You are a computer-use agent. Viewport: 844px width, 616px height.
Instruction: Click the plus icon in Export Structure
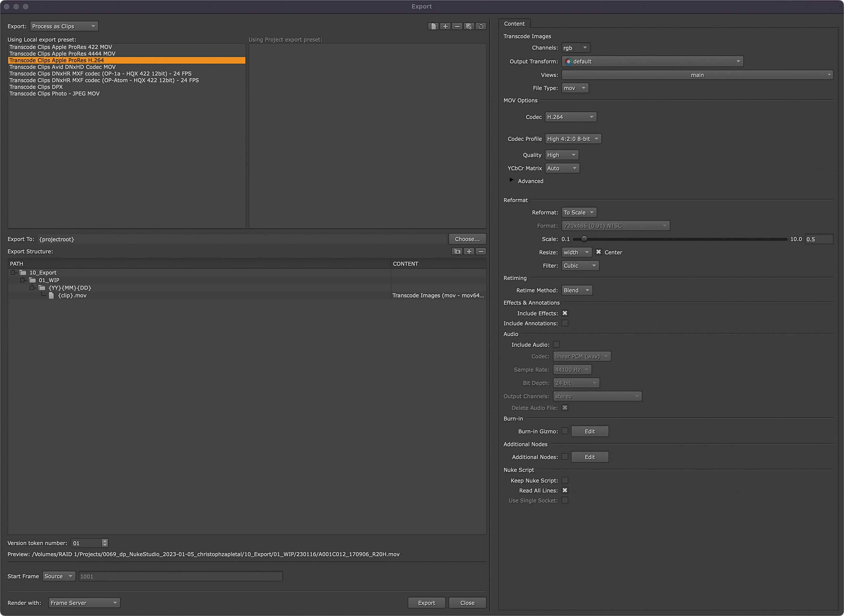469,251
